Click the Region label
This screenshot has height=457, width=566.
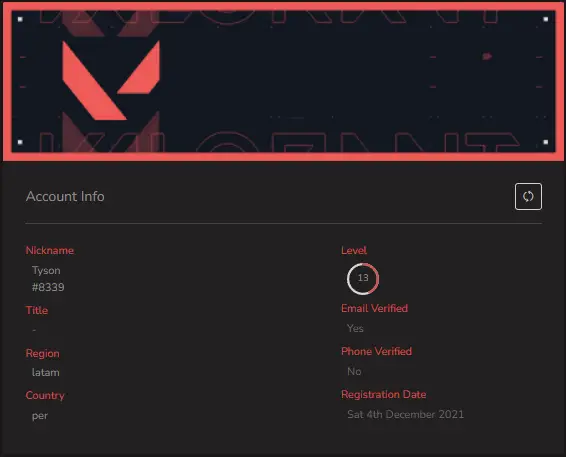tap(43, 353)
